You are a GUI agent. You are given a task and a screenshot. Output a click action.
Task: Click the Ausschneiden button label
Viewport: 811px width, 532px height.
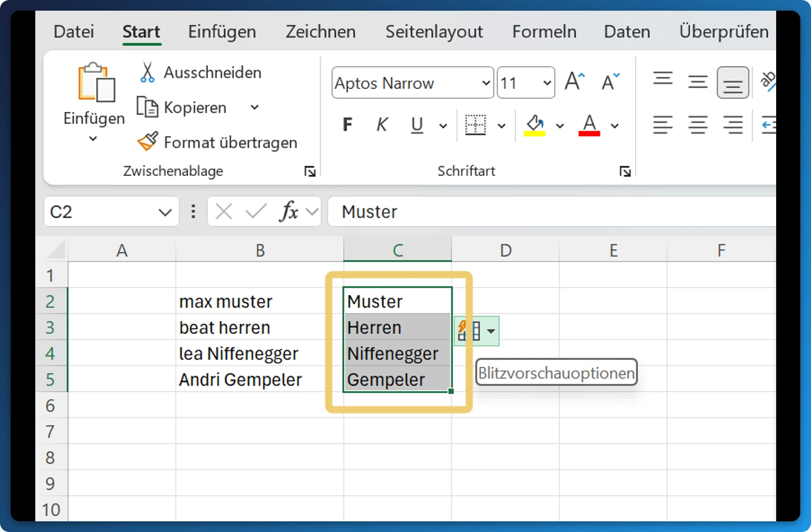213,72
